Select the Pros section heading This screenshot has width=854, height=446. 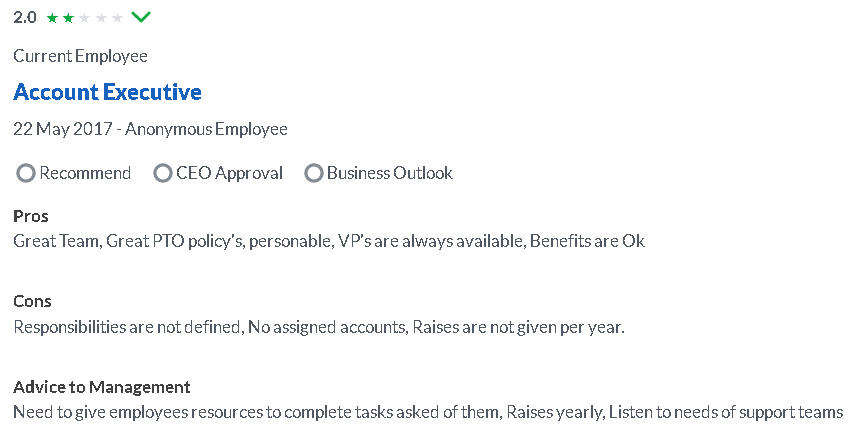click(x=31, y=216)
